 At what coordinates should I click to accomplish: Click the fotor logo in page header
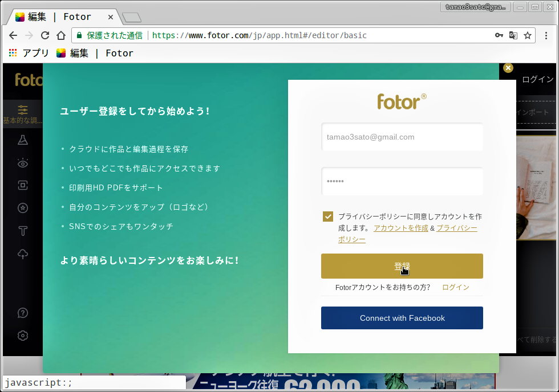[x=29, y=80]
